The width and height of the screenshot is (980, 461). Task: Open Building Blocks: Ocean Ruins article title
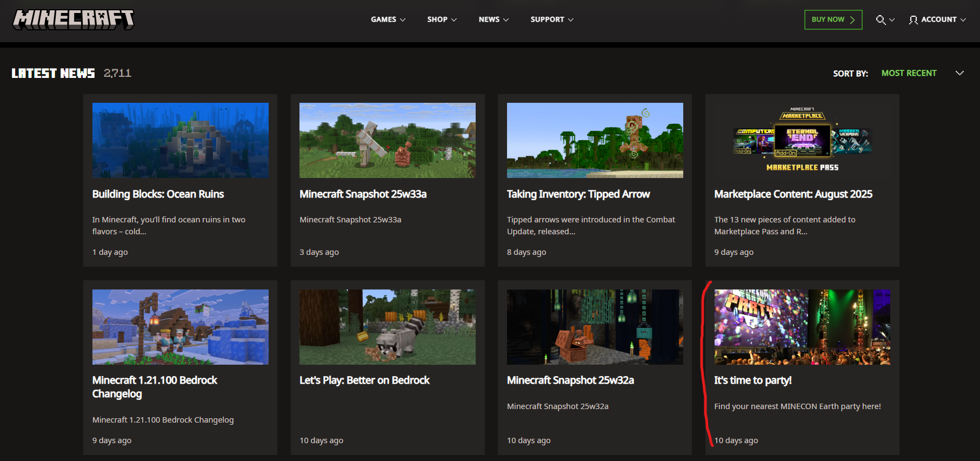point(158,194)
